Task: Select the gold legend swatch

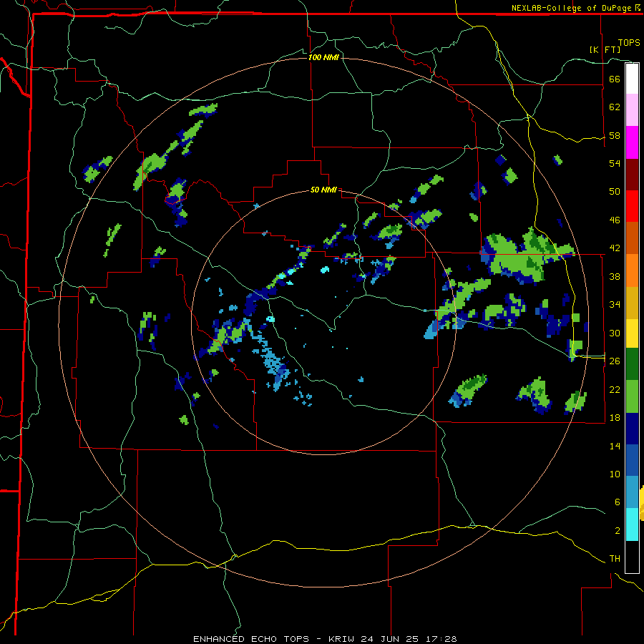Action: [x=632, y=303]
